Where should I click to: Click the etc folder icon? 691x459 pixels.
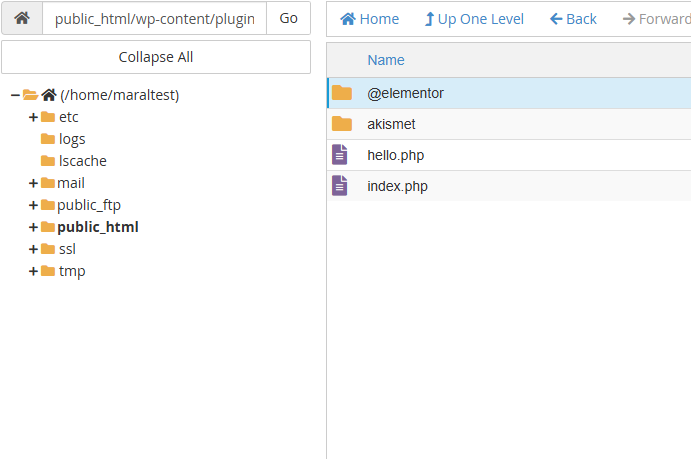pos(48,117)
